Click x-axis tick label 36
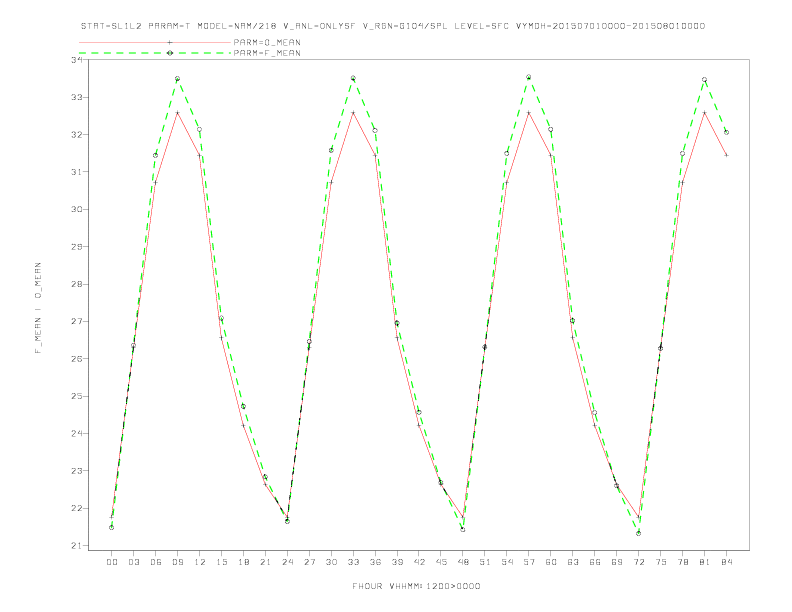Viewport: 792px width, 612px height. pos(375,562)
